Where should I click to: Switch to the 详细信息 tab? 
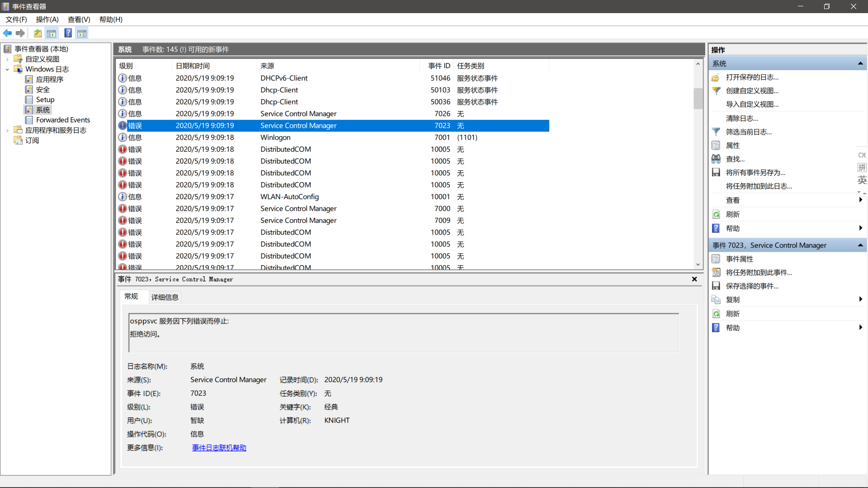click(165, 297)
